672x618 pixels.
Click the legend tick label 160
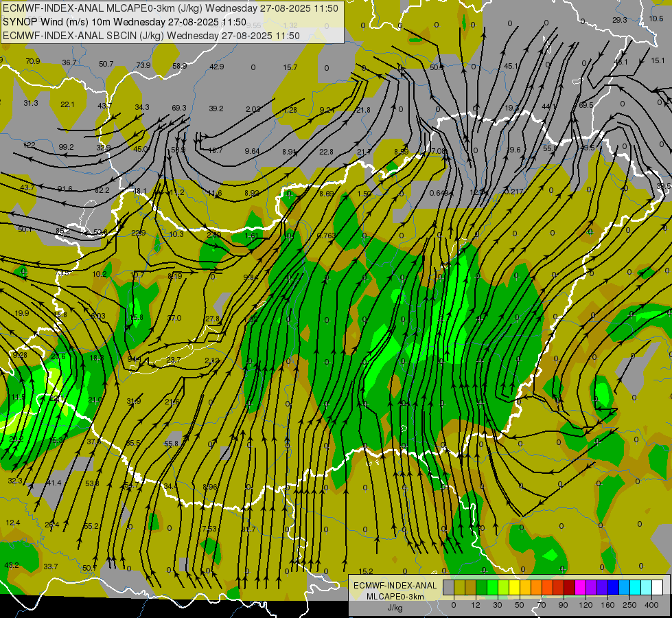607,605
